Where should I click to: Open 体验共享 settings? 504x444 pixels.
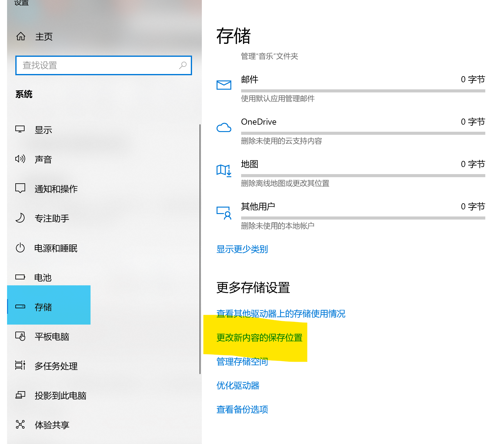pos(52,425)
